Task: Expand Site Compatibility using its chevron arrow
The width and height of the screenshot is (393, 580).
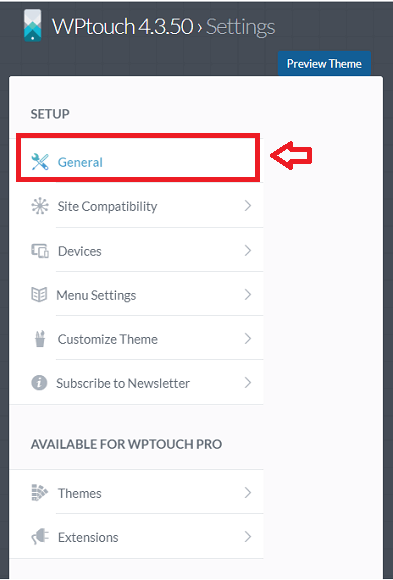Action: coord(248,206)
